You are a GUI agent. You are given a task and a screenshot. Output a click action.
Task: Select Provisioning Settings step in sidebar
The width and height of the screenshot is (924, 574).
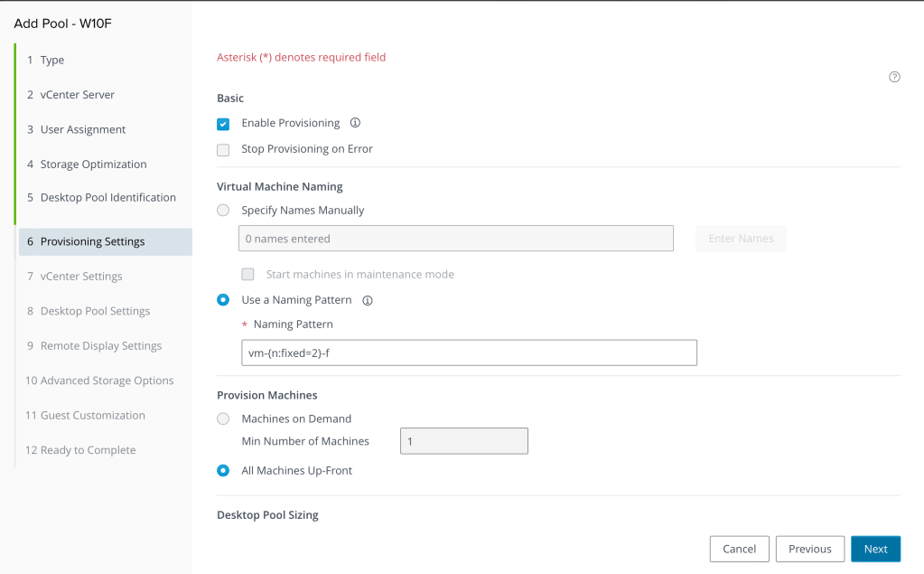tap(92, 242)
